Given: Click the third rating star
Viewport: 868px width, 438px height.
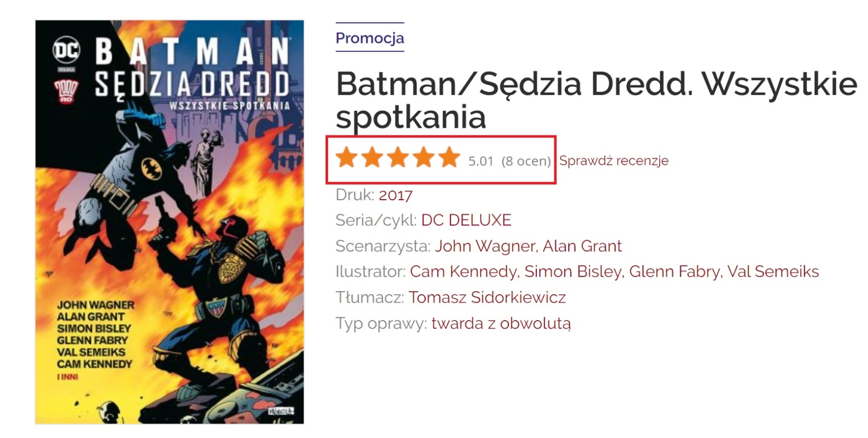Looking at the screenshot, I should click(x=398, y=158).
